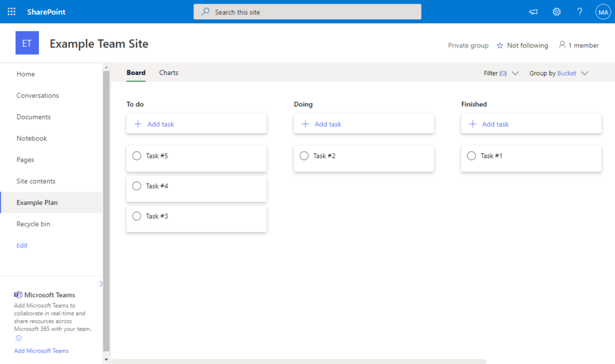Viewport: 615px width, 364px height.
Task: Open the app launcher waffle icon
Action: [11, 12]
